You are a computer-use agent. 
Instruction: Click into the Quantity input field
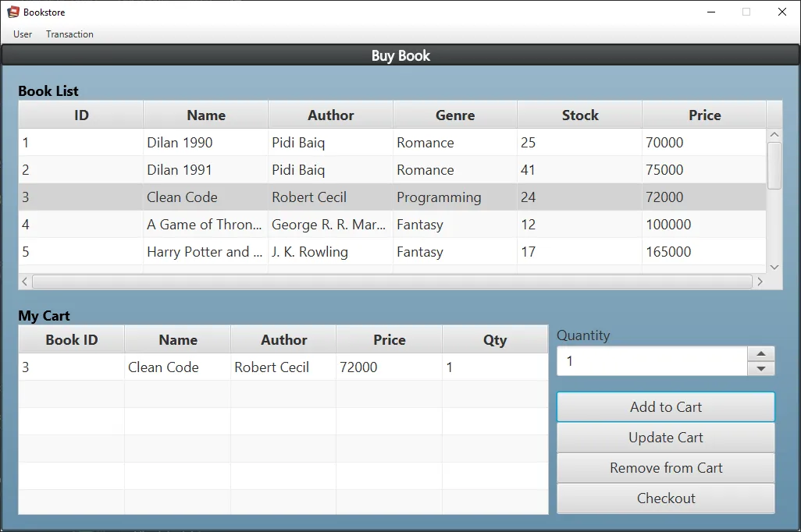651,361
